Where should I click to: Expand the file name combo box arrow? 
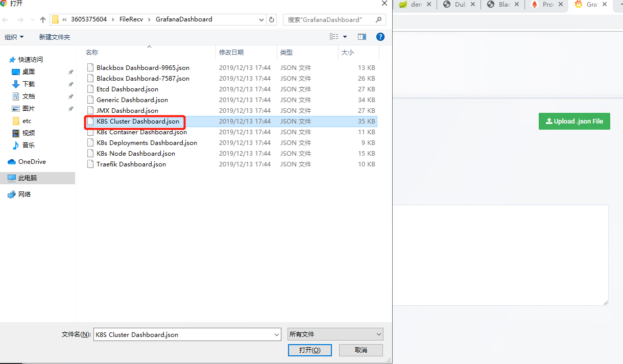pos(276,335)
